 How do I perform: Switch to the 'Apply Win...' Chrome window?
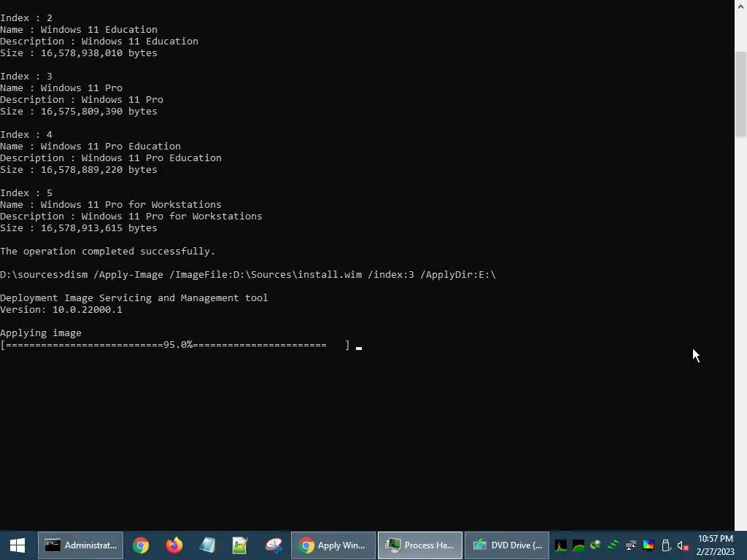click(x=333, y=545)
